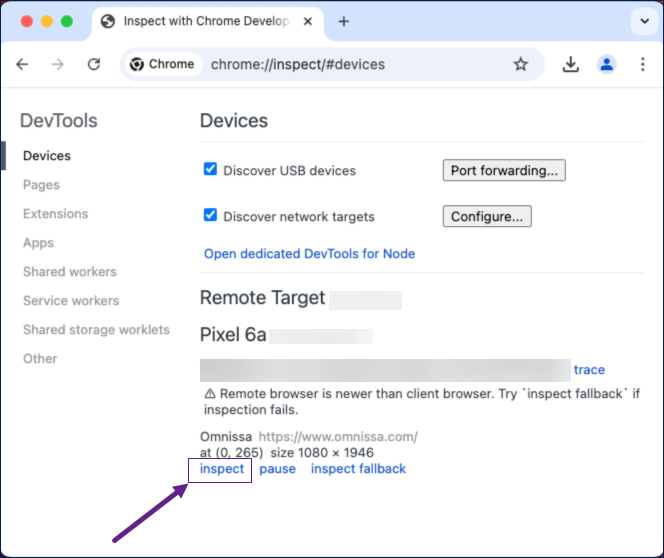The height and width of the screenshot is (558, 664).
Task: Select the Inspect with Chrome Developer tab
Action: pyautogui.click(x=207, y=21)
